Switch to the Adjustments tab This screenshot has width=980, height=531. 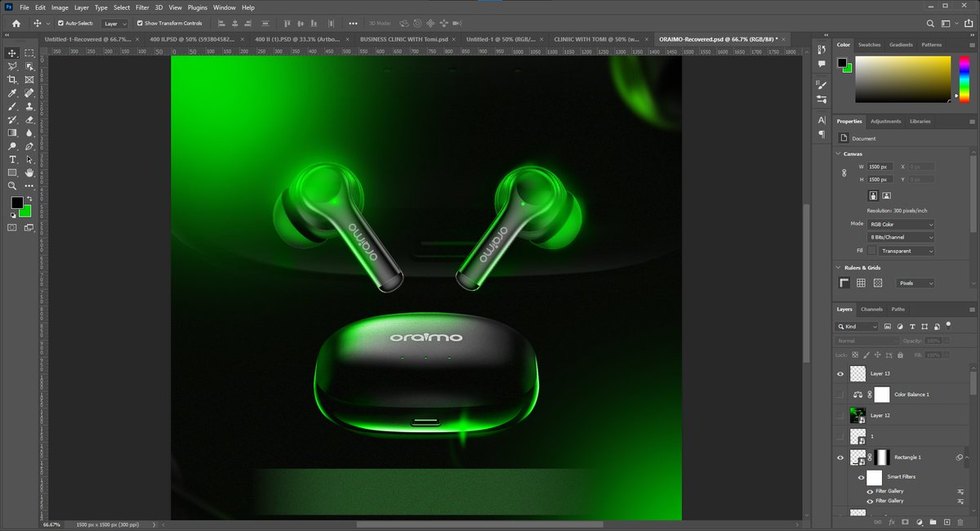[885, 121]
